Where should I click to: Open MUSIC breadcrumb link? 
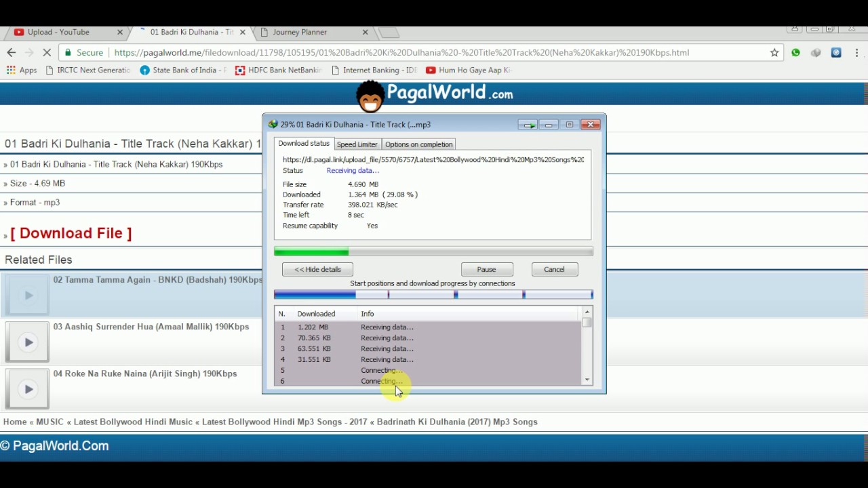coord(50,422)
